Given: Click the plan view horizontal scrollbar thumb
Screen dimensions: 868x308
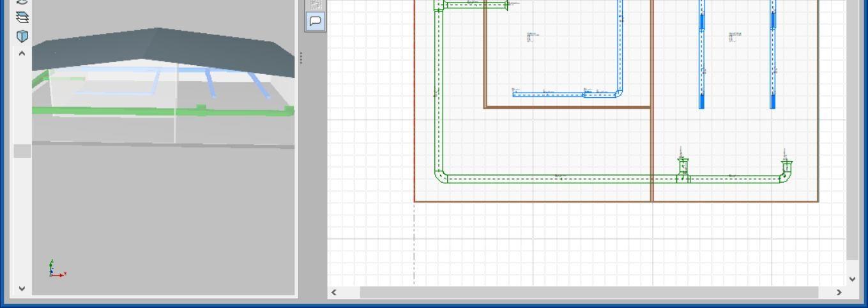Looking at the screenshot, I should [x=588, y=292].
